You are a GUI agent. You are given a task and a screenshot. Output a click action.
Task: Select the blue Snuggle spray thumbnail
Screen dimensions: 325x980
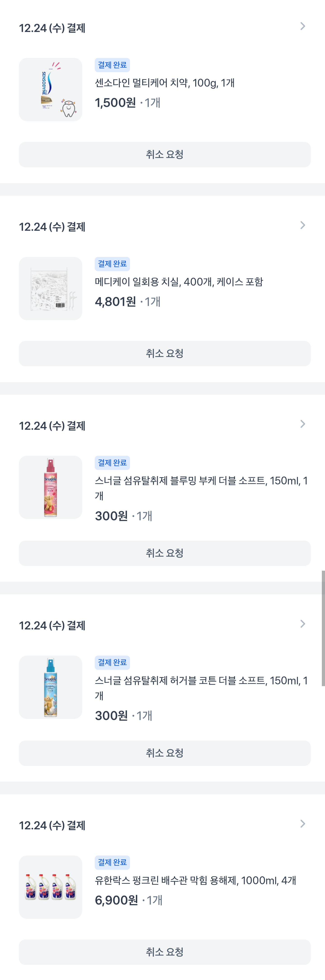pos(51,687)
